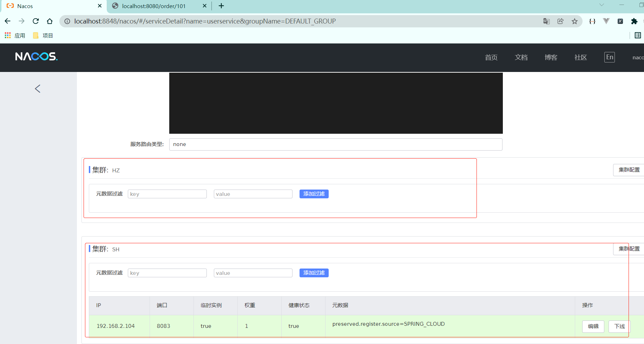Open the curly-braces extension icon
This screenshot has height=344, width=644.
tap(592, 21)
